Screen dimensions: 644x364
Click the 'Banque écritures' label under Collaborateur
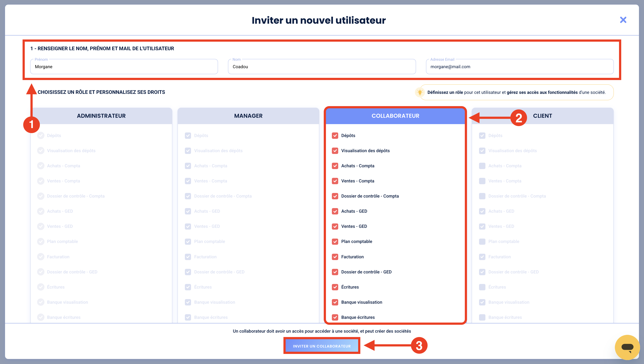pos(358,318)
